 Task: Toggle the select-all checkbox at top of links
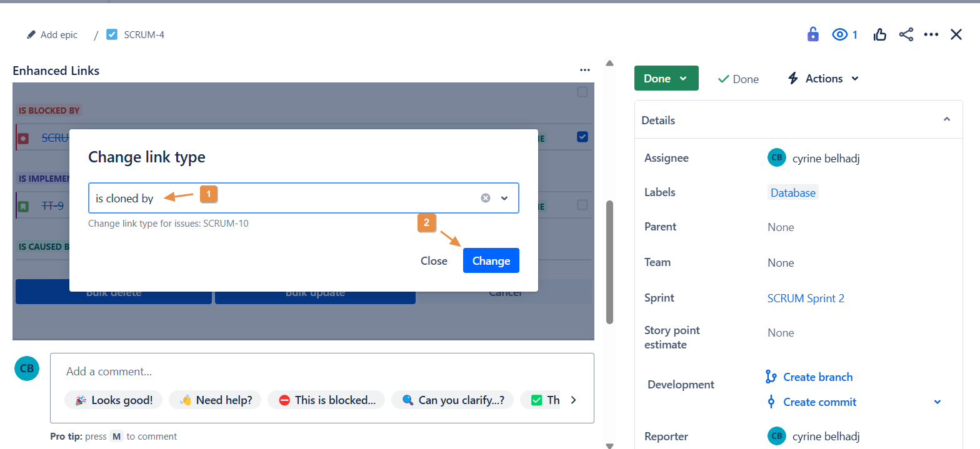click(x=582, y=92)
